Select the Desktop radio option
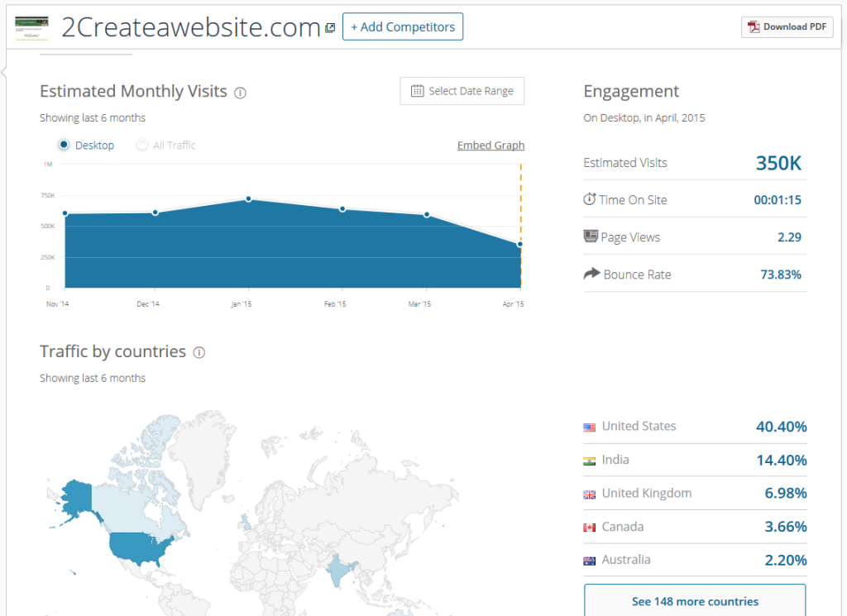The height and width of the screenshot is (616, 847). pos(64,145)
